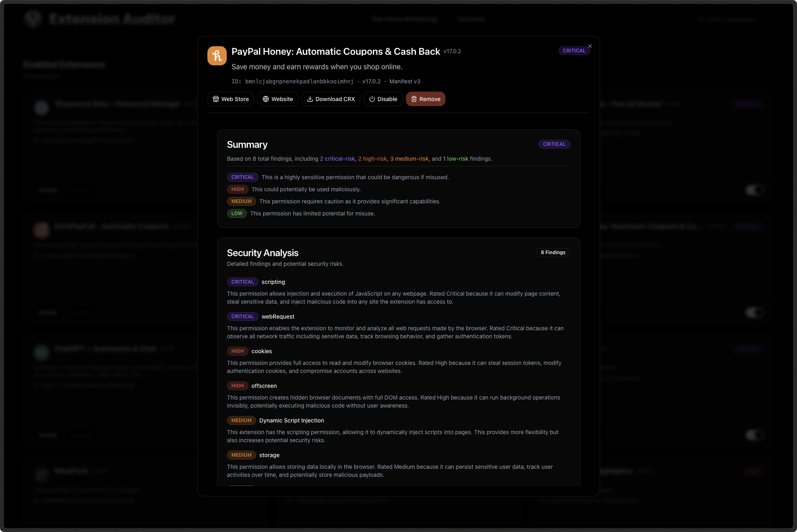Select the 'scripting' finding name
The height and width of the screenshot is (532, 797).
point(273,282)
